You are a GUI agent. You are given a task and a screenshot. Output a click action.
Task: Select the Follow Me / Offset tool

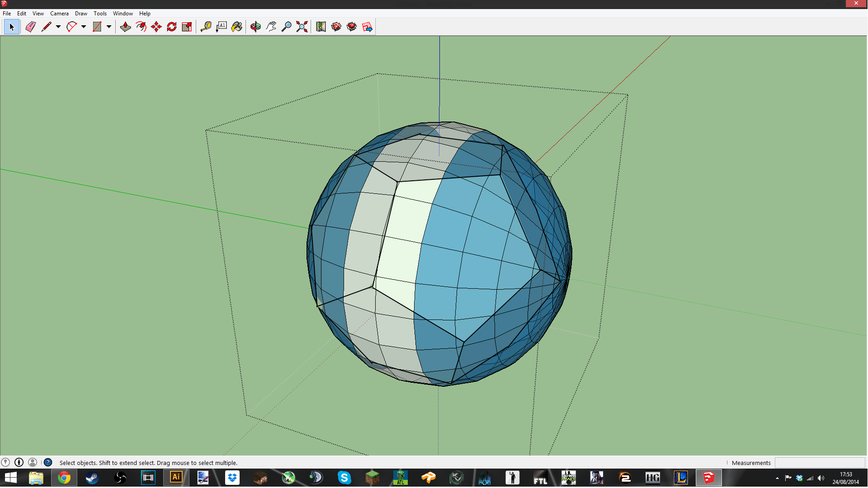pyautogui.click(x=141, y=27)
